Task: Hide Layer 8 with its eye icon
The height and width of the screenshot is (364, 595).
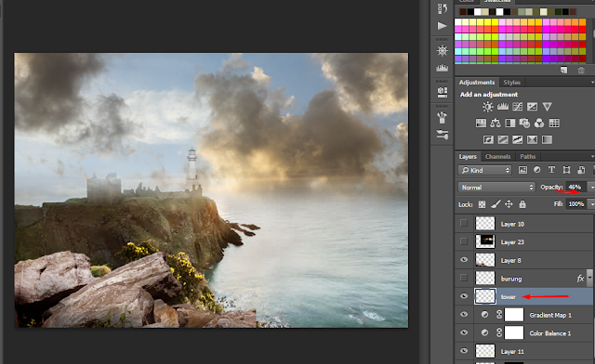Action: (464, 260)
